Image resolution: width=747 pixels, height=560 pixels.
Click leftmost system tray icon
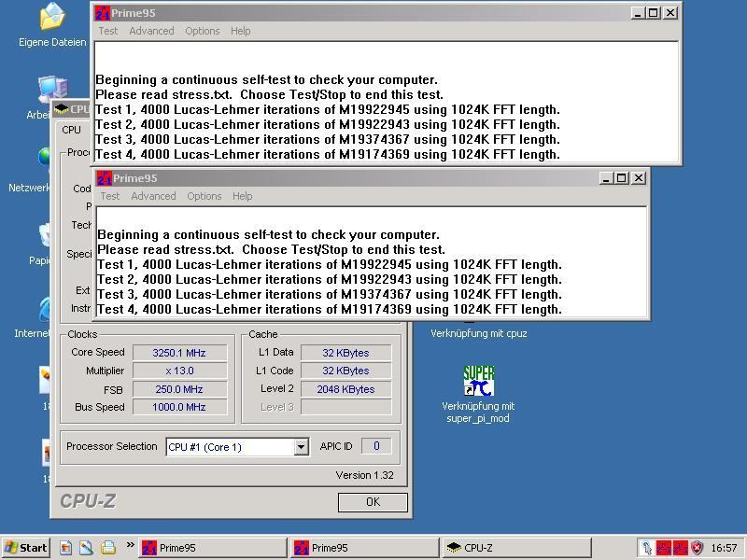(x=647, y=548)
